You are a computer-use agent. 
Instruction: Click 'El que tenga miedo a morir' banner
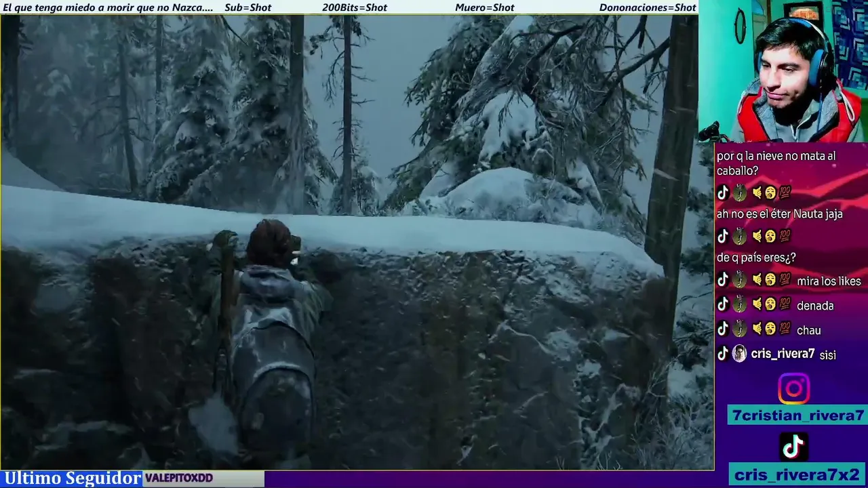pos(108,7)
